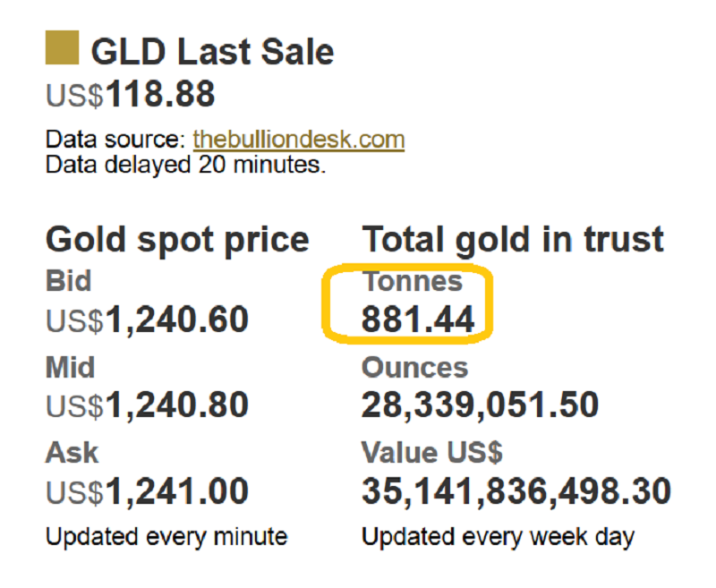Select the Bid label
This screenshot has height=588, width=716.
pyautogui.click(x=69, y=280)
